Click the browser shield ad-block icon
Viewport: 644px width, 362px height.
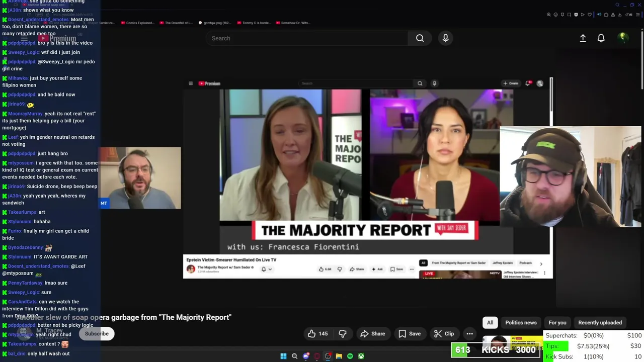click(576, 15)
